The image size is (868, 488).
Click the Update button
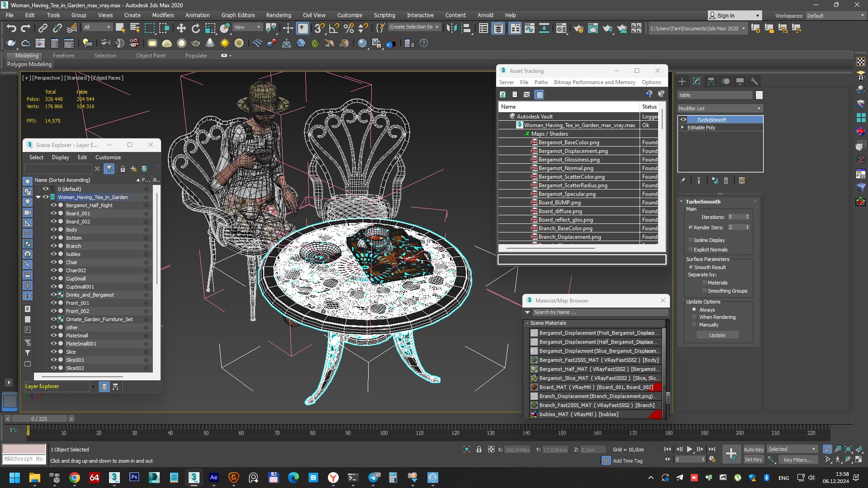[717, 335]
